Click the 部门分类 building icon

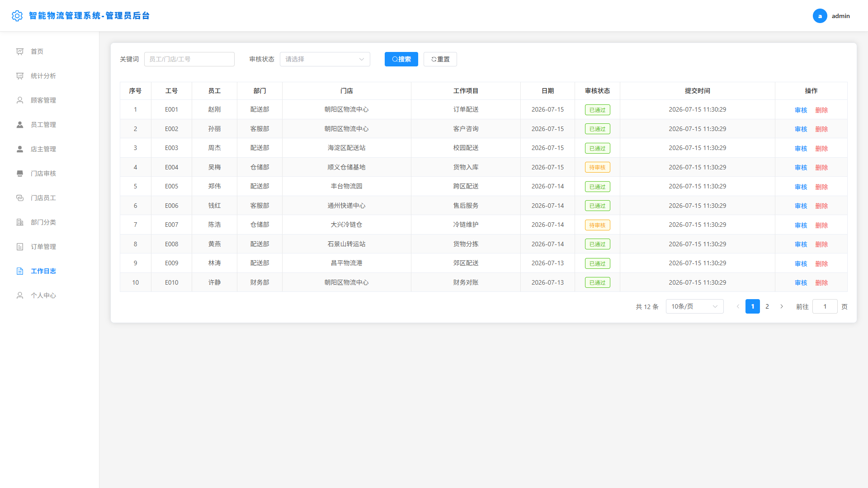click(20, 222)
